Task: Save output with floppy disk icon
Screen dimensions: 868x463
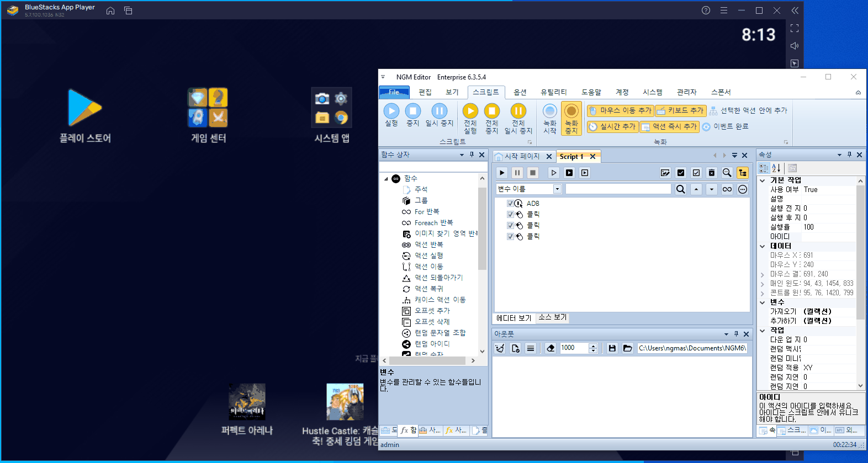Action: (x=612, y=348)
